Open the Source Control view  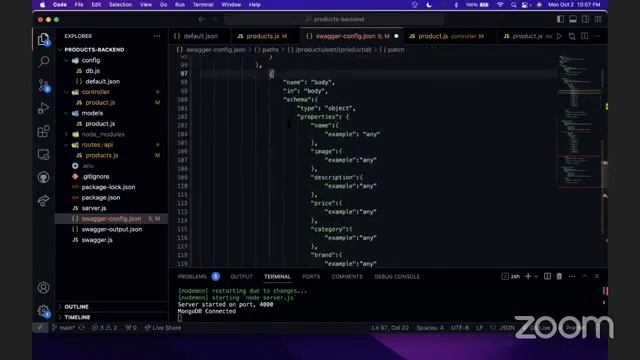43,85
